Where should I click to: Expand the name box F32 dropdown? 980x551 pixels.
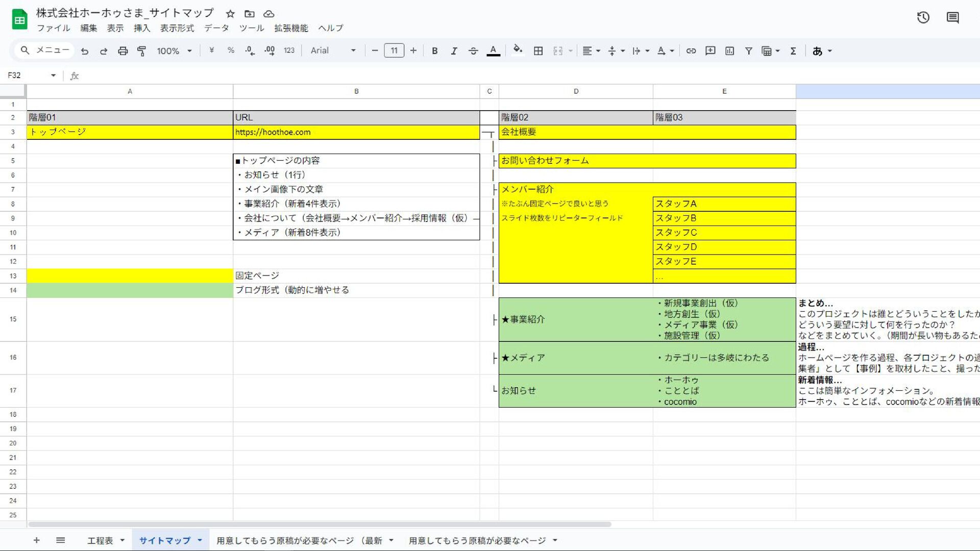pyautogui.click(x=53, y=76)
